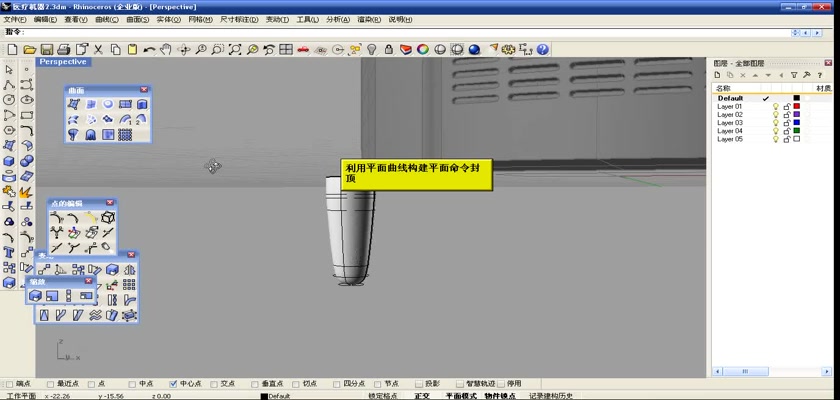Image resolution: width=840 pixels, height=400 pixels.
Task: Click the red color swatch of Layer 01
Action: (x=797, y=107)
